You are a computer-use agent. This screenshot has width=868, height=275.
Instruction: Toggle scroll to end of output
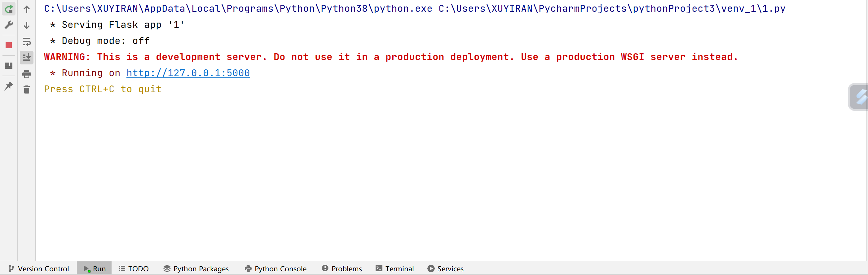click(27, 58)
